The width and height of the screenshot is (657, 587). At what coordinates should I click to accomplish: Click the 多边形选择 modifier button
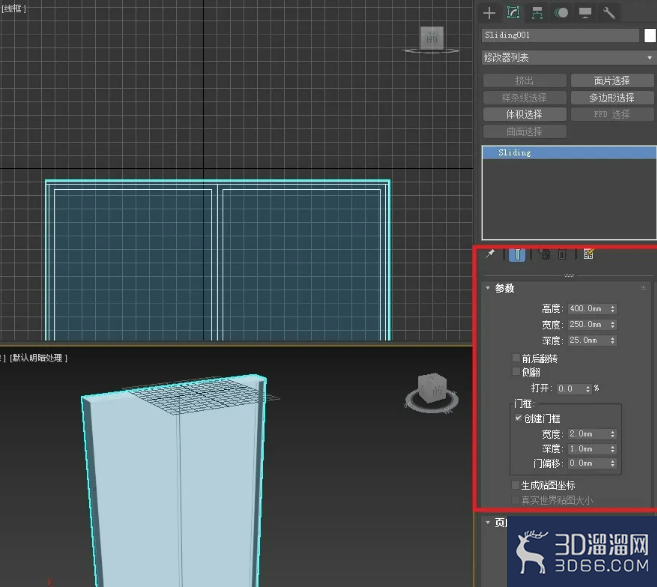pyautogui.click(x=612, y=98)
